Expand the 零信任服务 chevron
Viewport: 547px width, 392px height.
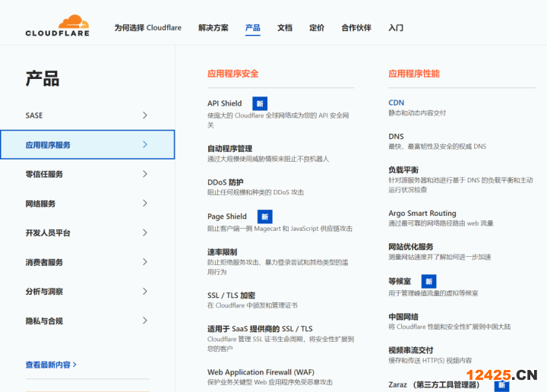pos(144,174)
